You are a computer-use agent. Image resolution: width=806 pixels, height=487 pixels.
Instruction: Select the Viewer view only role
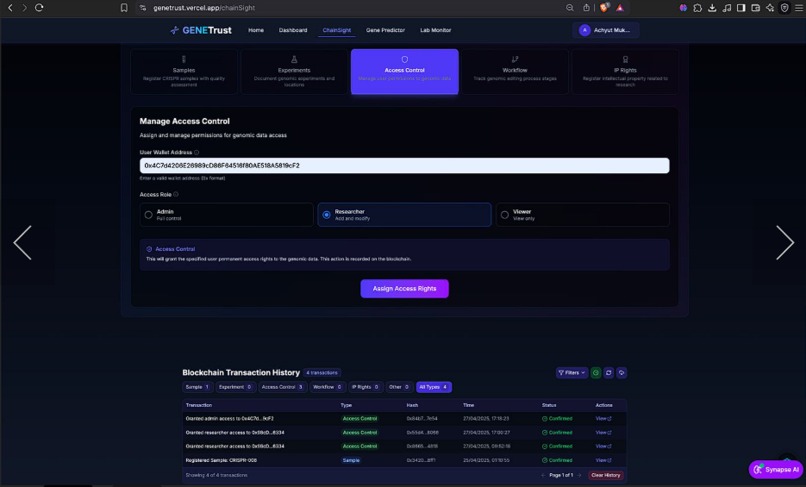coord(583,215)
